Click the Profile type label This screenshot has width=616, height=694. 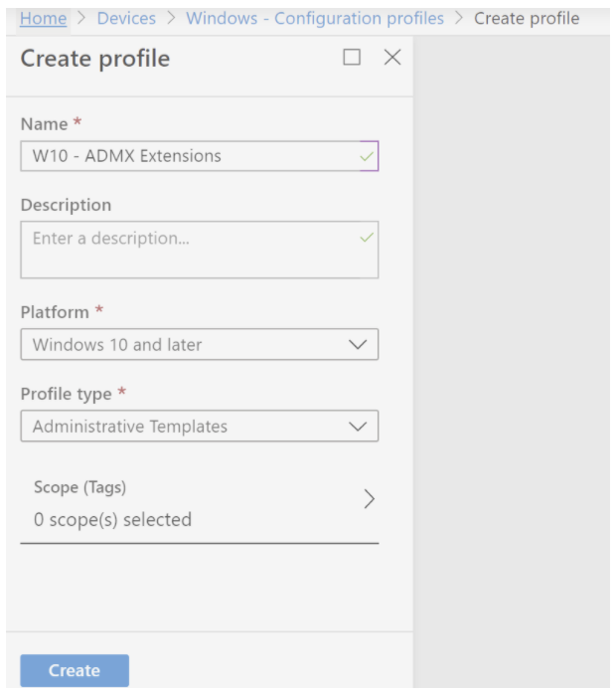coord(67,394)
